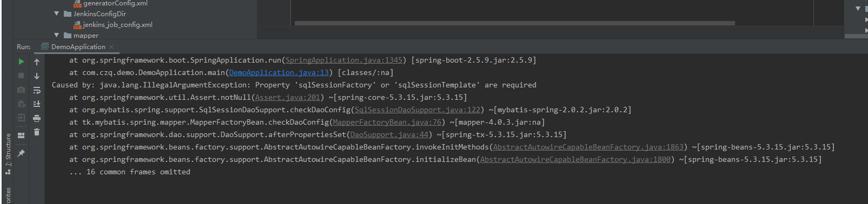
Task: Toggle scroll to end of output
Action: pyautogui.click(x=37, y=104)
